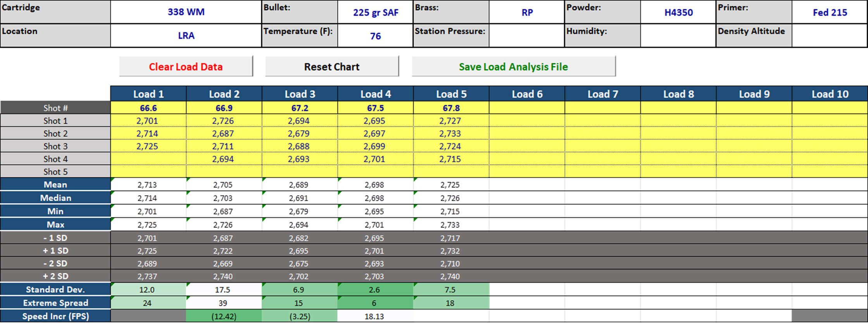The width and height of the screenshot is (868, 335).
Task: Click Load 1 charge weight cell 66.6
Action: coord(148,108)
